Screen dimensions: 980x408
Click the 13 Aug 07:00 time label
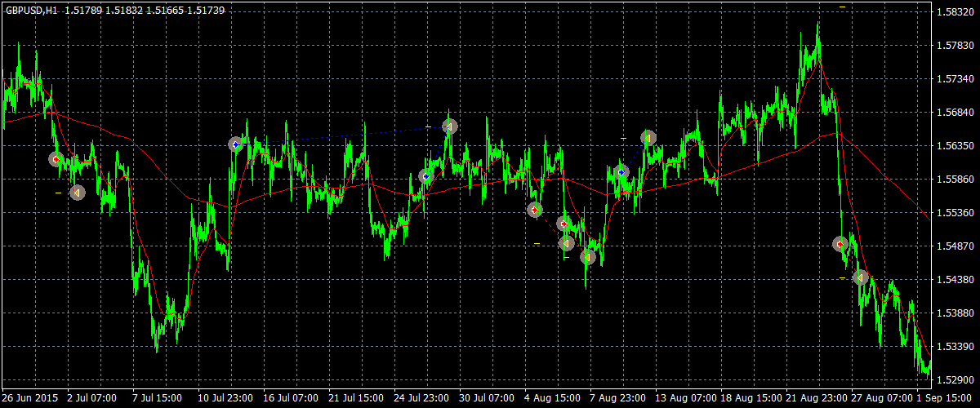(x=684, y=399)
